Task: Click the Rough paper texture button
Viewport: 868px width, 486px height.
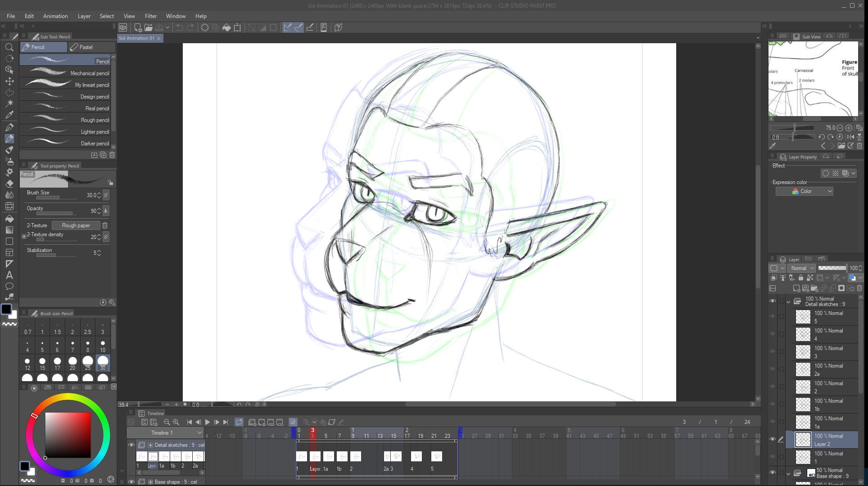Action: [76, 225]
